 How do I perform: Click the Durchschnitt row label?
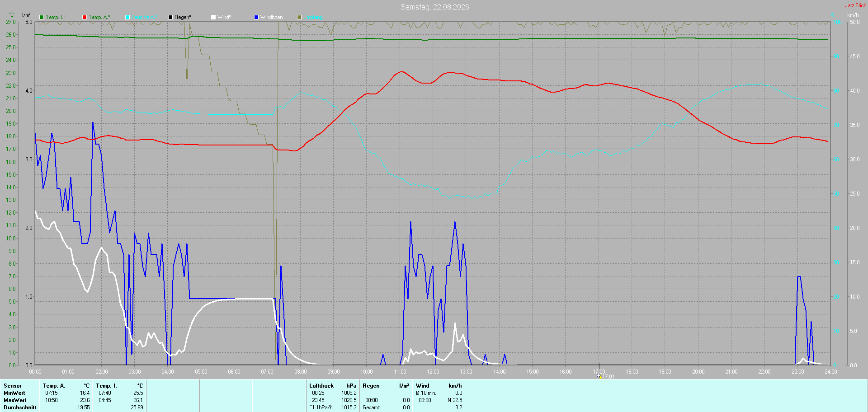20,407
